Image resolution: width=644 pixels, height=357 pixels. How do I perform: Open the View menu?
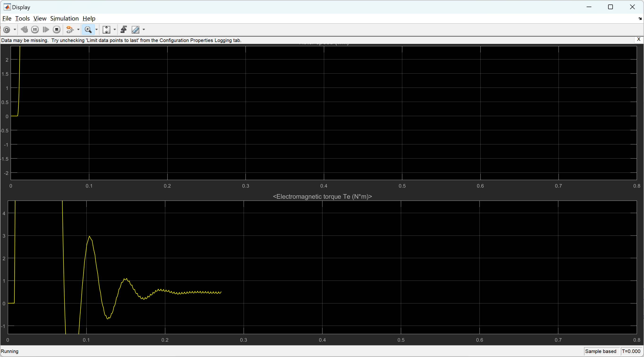coord(40,18)
